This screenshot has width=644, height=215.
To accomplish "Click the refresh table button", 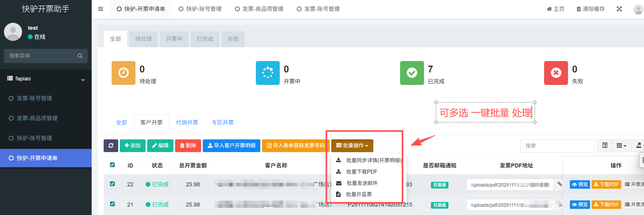I will point(111,145).
